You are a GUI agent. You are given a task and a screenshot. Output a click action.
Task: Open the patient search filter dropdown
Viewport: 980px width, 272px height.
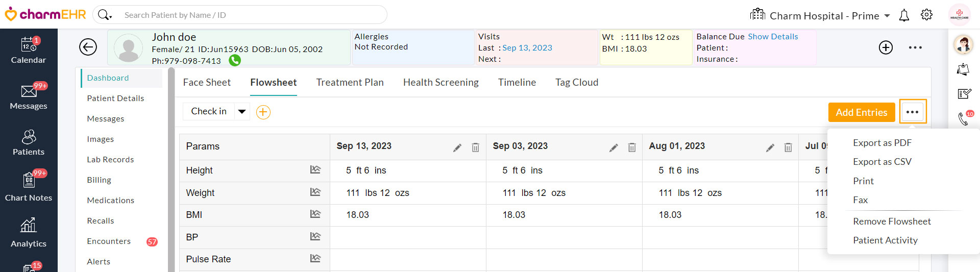pos(105,15)
